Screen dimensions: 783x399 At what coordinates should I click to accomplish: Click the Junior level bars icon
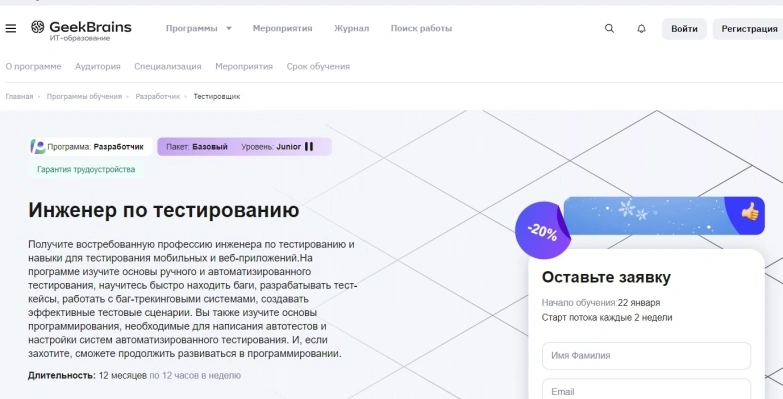309,146
